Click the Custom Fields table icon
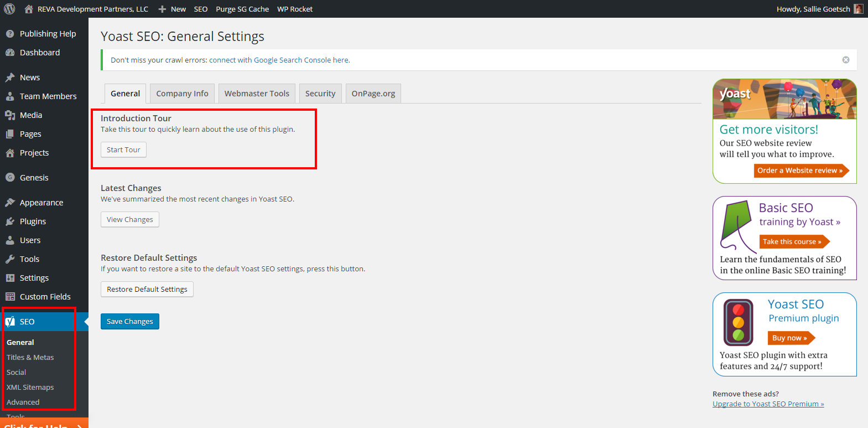 pyautogui.click(x=10, y=297)
